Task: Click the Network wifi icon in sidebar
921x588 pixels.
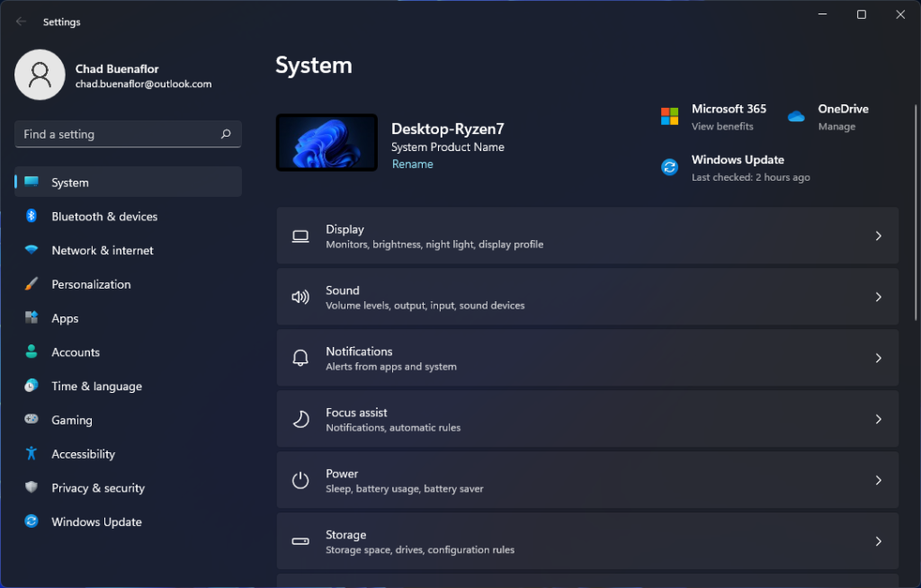Action: [x=31, y=250]
